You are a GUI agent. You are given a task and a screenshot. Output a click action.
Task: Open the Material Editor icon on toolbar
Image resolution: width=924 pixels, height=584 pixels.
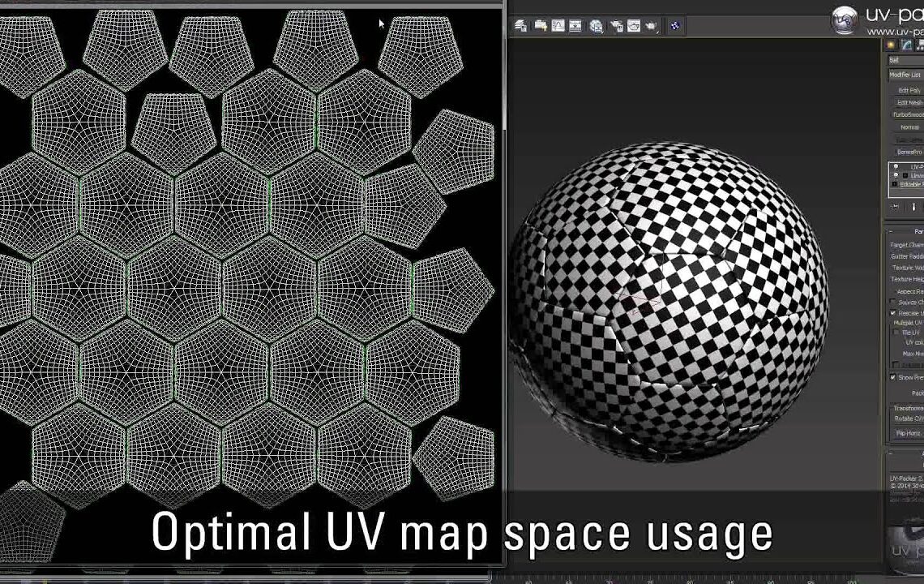coord(597,26)
